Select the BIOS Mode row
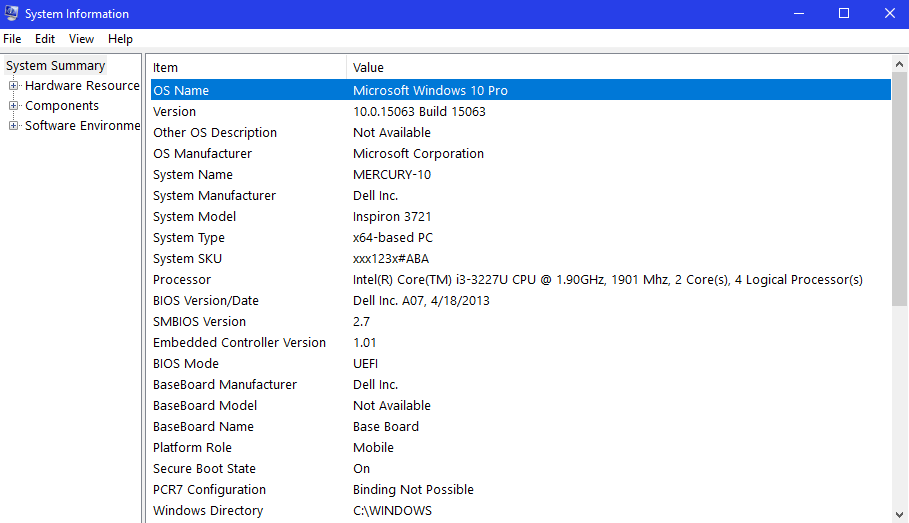909x523 pixels. coord(521,364)
